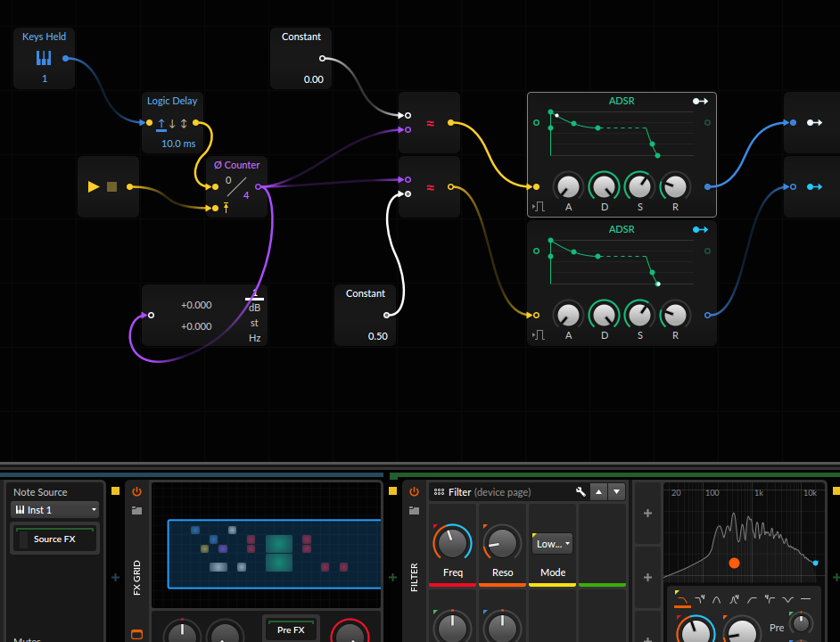Toggle FX Grid device power button
Image resolution: width=840 pixels, height=642 pixels.
point(136,491)
